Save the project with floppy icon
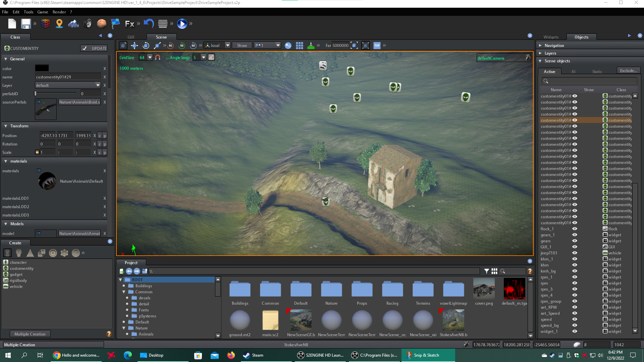 [26, 24]
